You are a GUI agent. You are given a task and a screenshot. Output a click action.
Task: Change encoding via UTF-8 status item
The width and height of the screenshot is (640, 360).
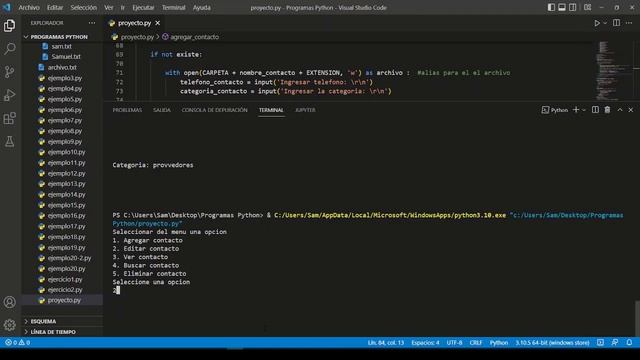coord(454,342)
